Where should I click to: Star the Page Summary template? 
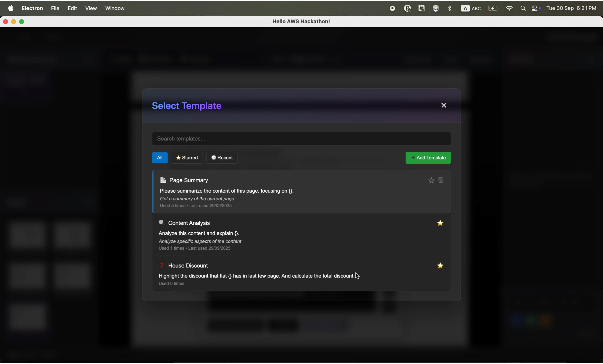(x=431, y=181)
